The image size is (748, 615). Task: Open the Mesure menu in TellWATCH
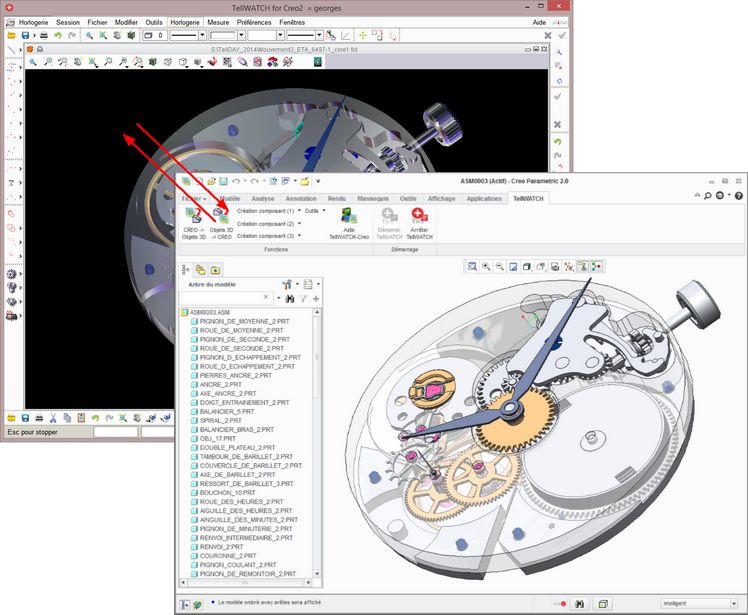(x=218, y=22)
